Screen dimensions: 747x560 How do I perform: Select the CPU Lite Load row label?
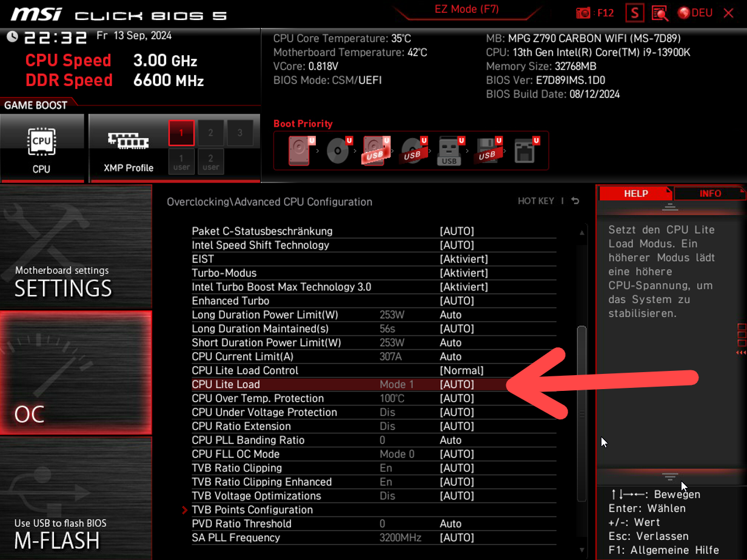226,384
